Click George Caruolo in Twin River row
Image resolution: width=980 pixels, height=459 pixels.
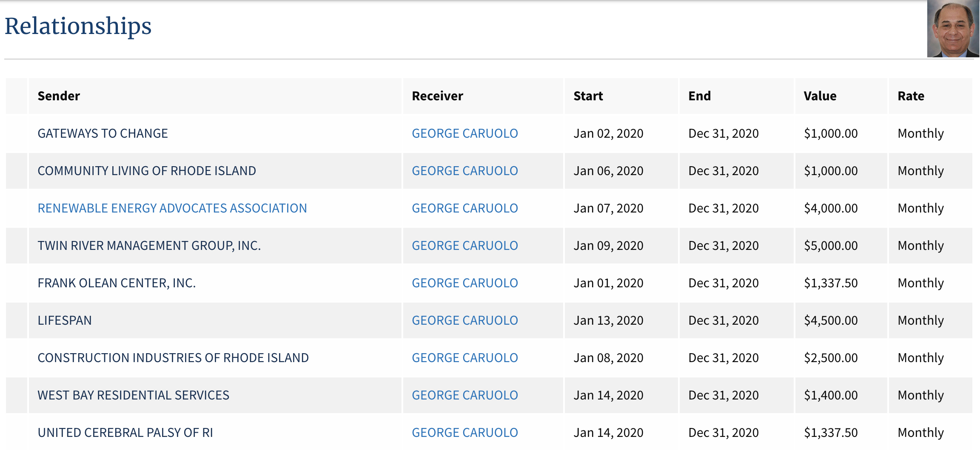tap(464, 246)
